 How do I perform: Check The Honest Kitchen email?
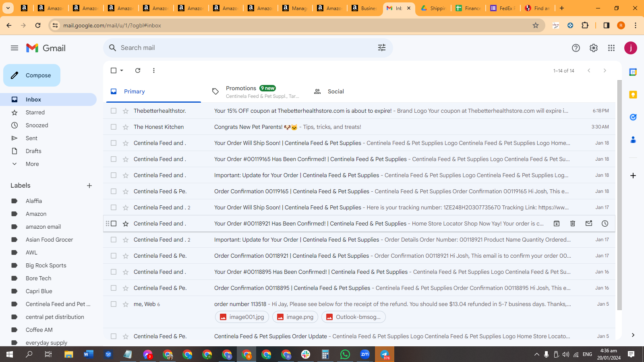tap(114, 127)
